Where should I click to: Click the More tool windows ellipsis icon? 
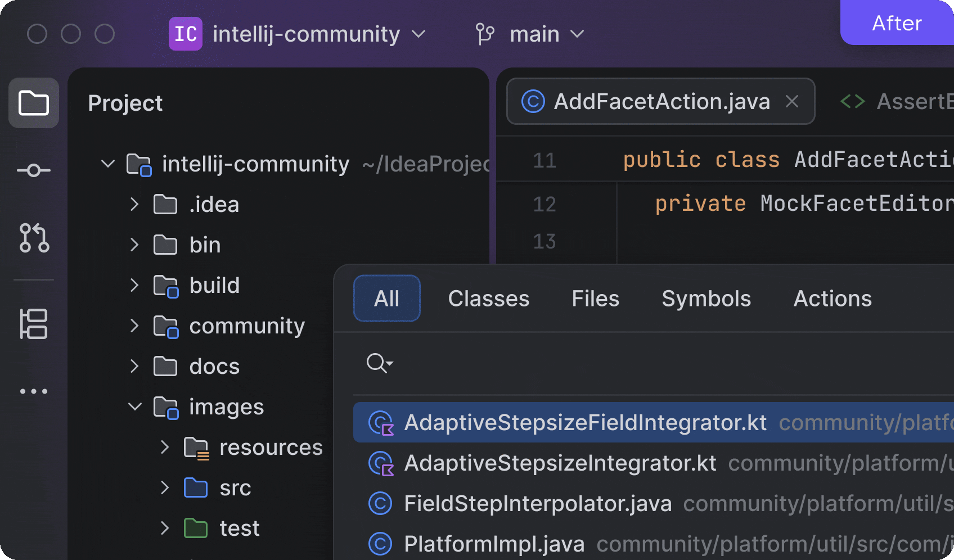(34, 391)
